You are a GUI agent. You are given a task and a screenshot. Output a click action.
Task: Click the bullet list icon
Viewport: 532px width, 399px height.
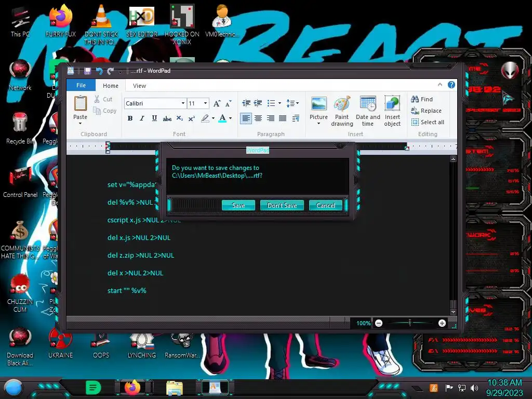271,103
